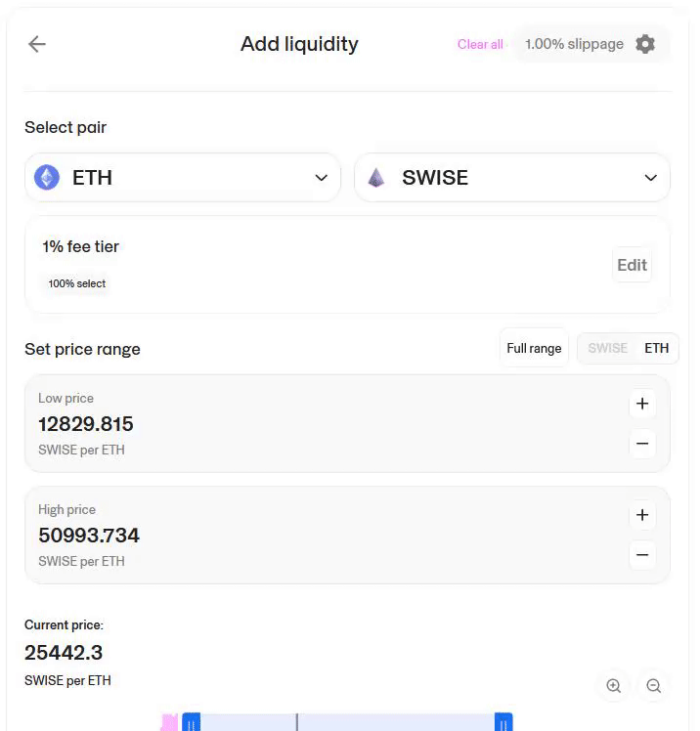Viewport: 700px width, 731px height.
Task: Decrease the high price with minus
Action: (x=642, y=555)
